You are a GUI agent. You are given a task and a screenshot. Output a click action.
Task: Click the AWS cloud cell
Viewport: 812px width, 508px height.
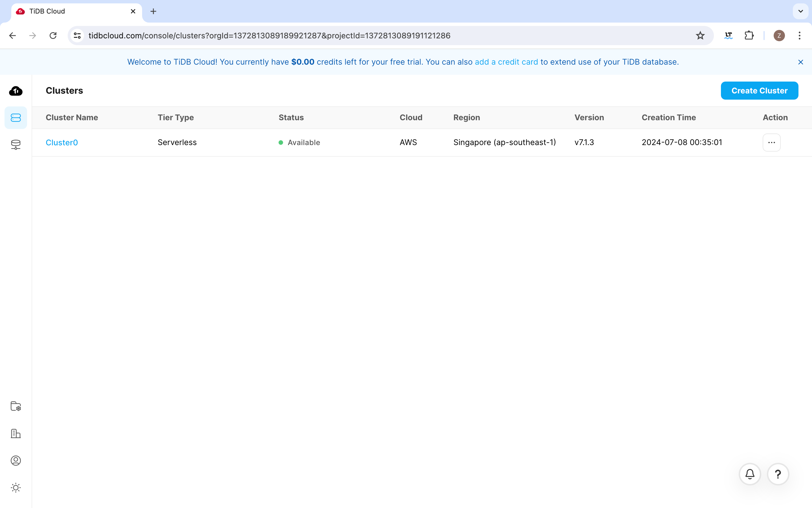[408, 143]
